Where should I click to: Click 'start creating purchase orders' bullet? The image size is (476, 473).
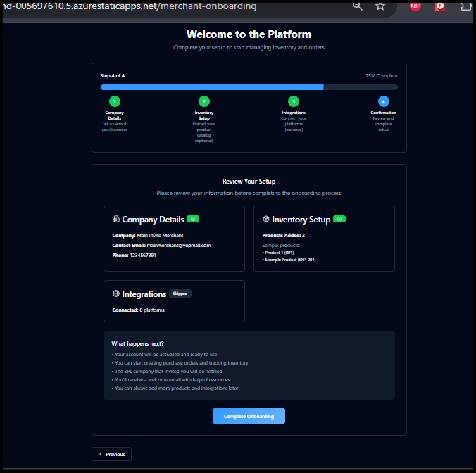pyautogui.click(x=180, y=363)
